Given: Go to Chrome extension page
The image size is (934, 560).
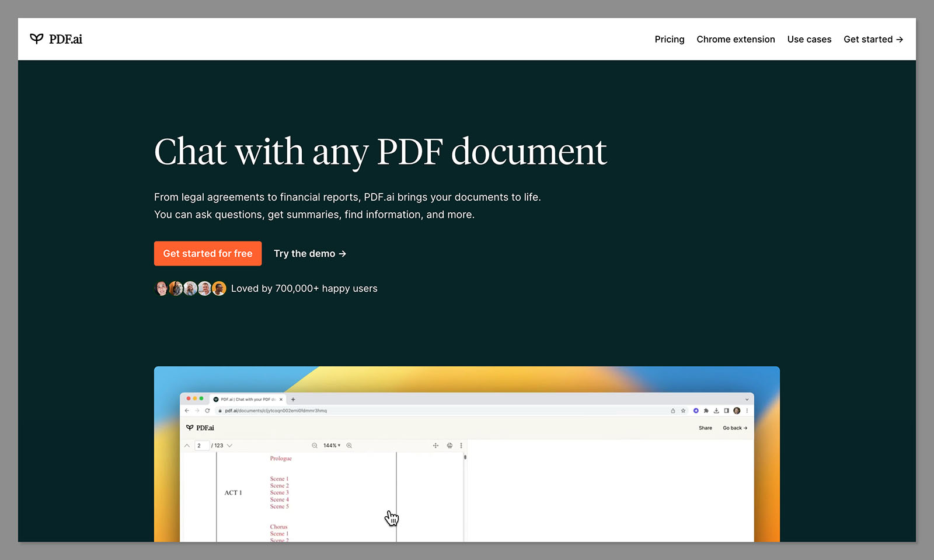Looking at the screenshot, I should click(x=736, y=39).
